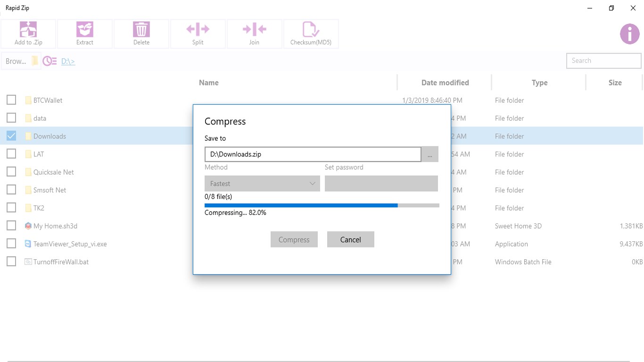This screenshot has height=362, width=644.
Task: Click the Downloads folder icon
Action: click(28, 136)
